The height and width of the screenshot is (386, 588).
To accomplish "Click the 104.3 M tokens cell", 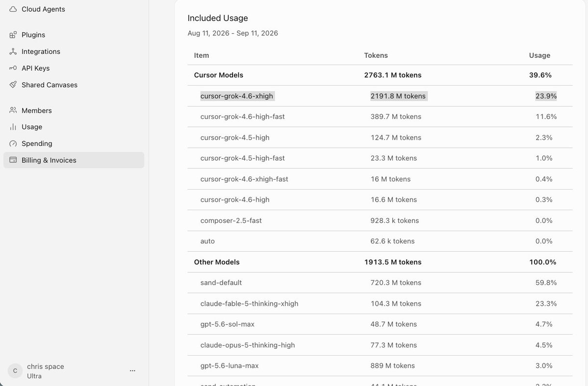I will coord(396,304).
